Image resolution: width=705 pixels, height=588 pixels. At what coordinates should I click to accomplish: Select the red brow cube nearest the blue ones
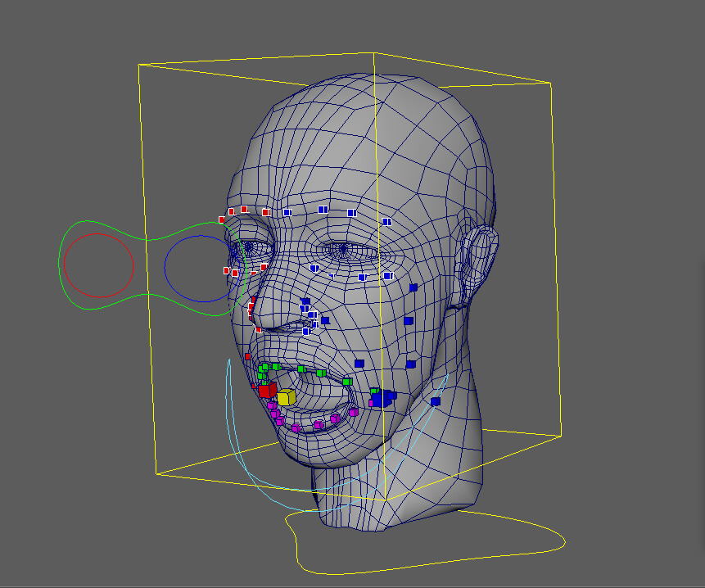point(266,212)
